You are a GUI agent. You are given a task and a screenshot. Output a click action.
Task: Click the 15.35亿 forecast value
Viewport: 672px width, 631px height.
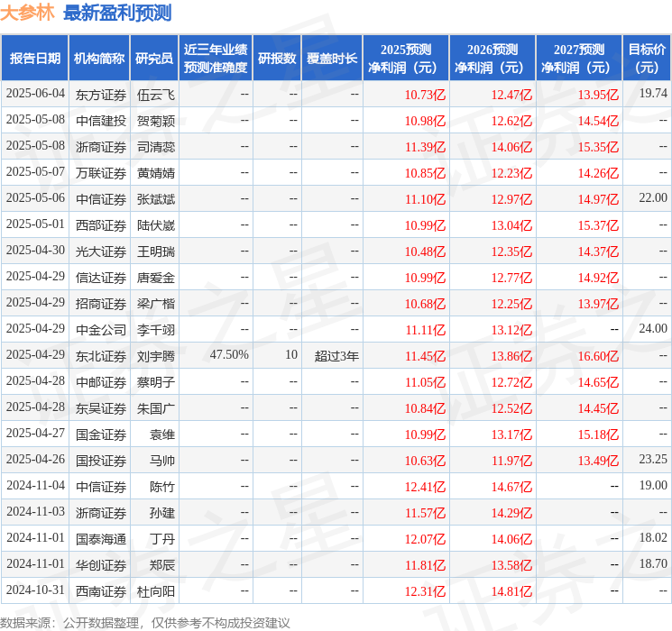tap(598, 147)
